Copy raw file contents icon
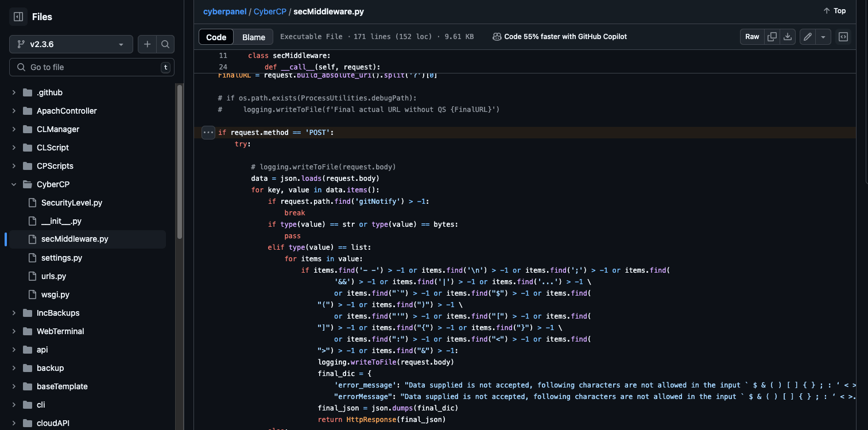 tap(772, 37)
